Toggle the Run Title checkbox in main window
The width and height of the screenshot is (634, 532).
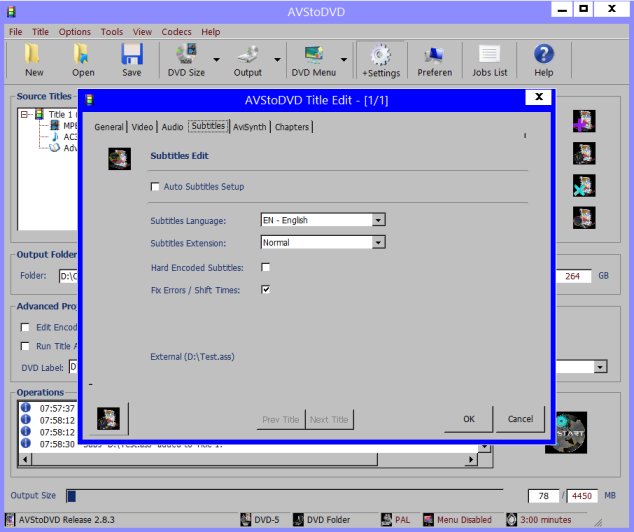click(x=25, y=346)
